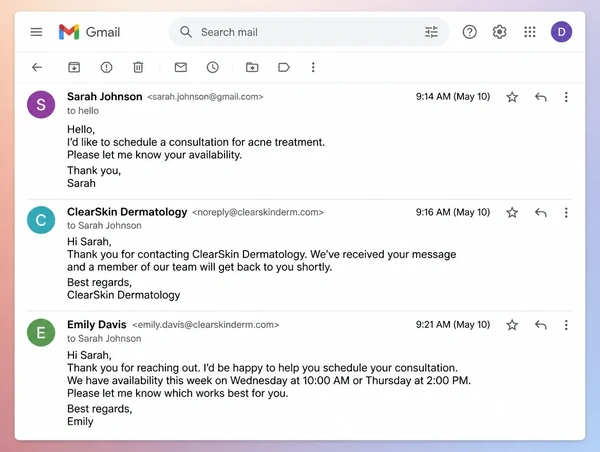Click the Wednesday at 10:00 AM availability line
600x452 pixels.
[269, 381]
